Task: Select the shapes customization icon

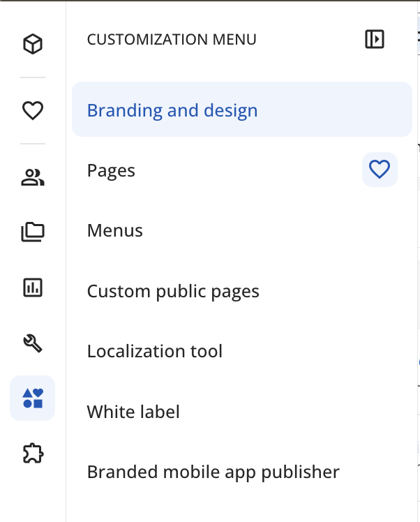Action: pos(33,398)
